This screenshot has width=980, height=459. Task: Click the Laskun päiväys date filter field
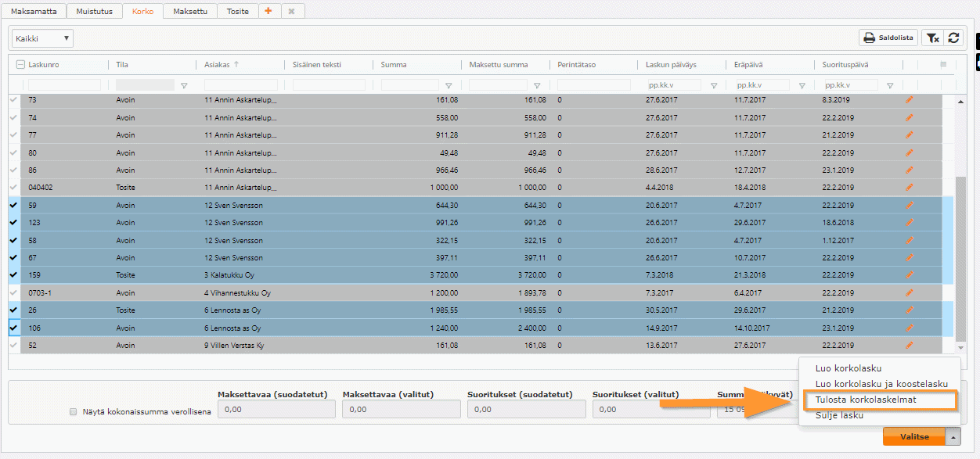click(x=672, y=85)
